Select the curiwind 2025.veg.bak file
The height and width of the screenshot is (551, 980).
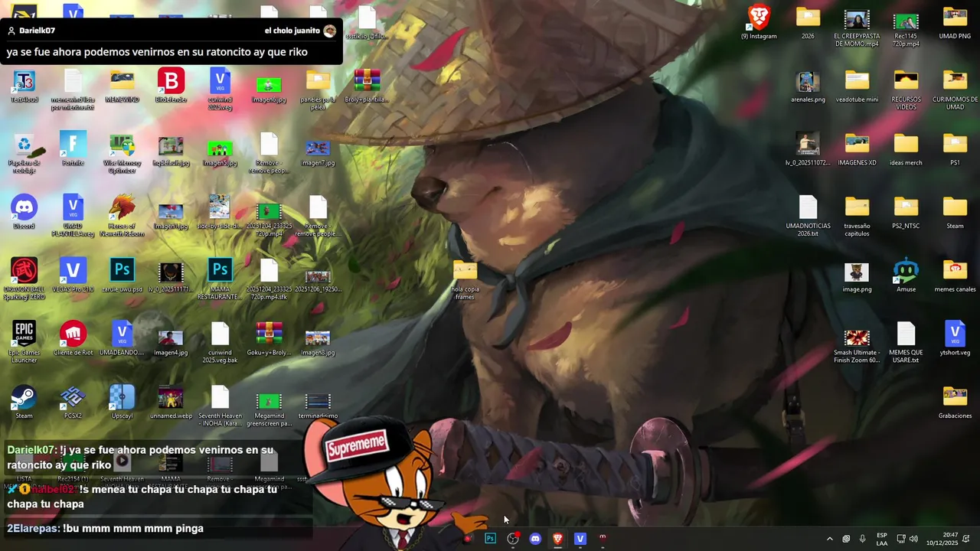(x=220, y=343)
